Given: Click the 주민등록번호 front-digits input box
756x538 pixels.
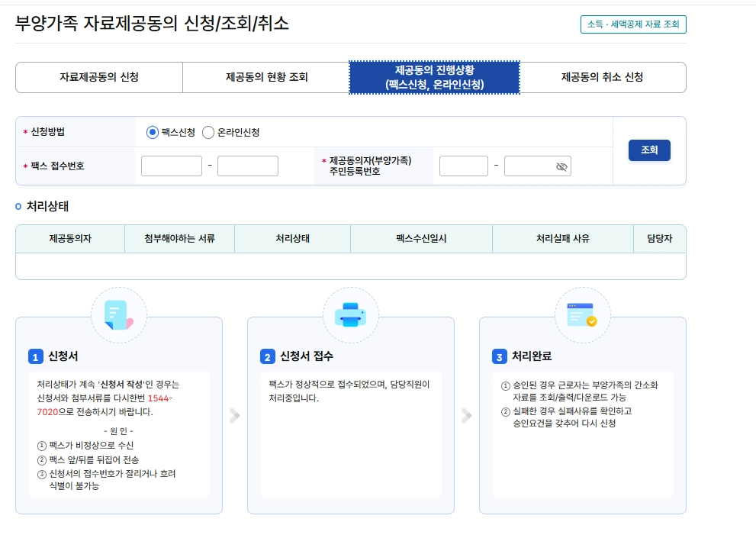Looking at the screenshot, I should coord(464,166).
